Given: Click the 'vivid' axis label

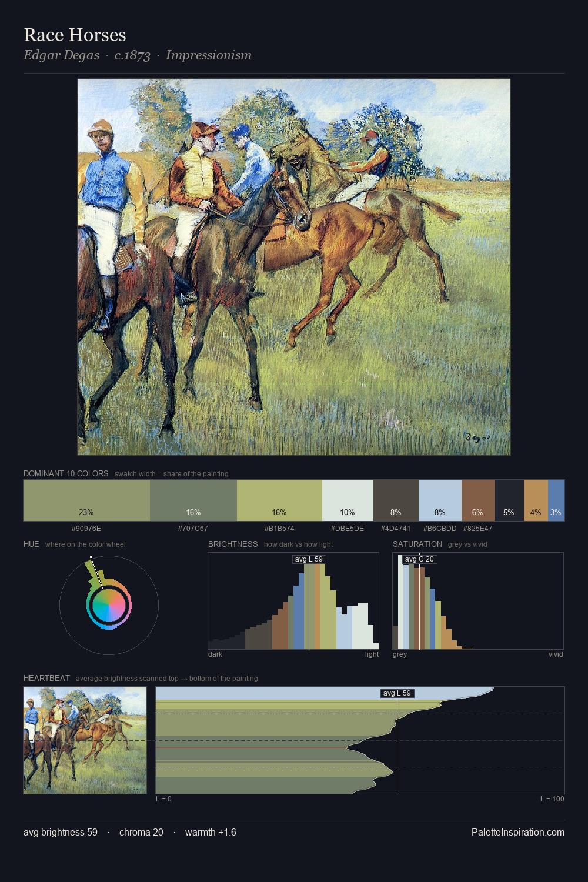Looking at the screenshot, I should click(x=556, y=654).
